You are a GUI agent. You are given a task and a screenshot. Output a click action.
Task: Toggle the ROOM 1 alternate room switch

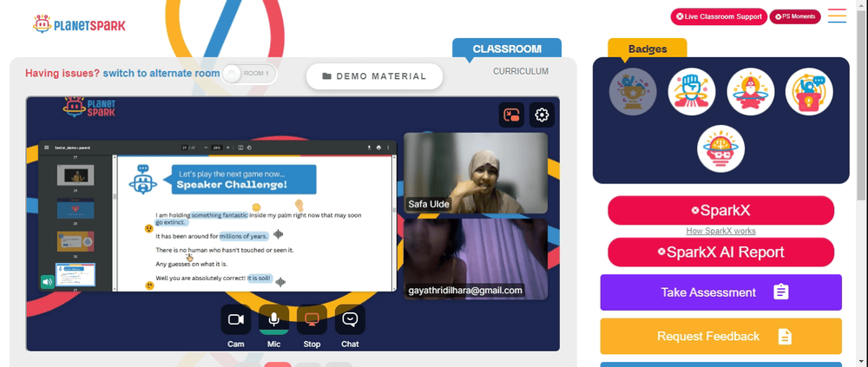click(x=248, y=74)
